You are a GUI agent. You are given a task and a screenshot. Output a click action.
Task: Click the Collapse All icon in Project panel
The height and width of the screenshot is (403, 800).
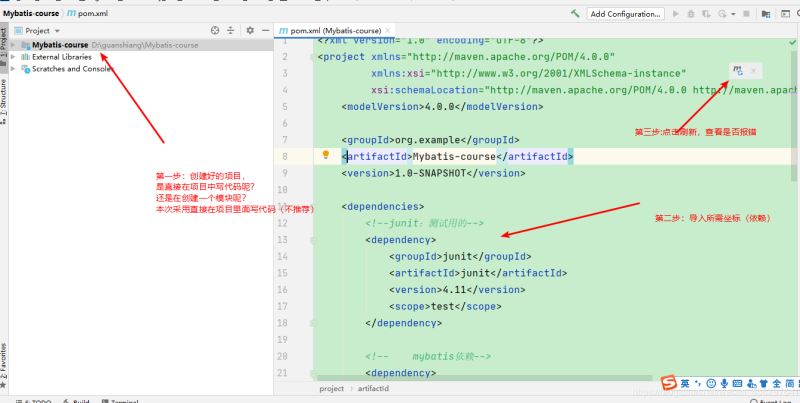[x=231, y=31]
